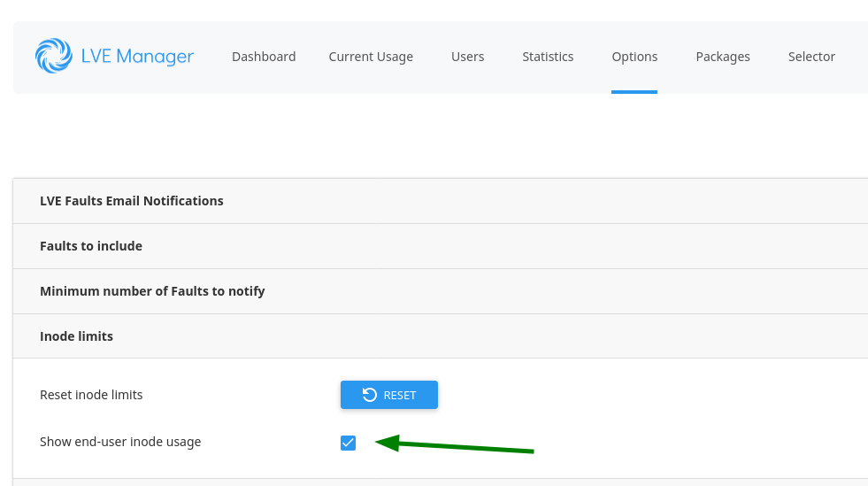
Task: Open the Selector tab
Action: click(811, 57)
